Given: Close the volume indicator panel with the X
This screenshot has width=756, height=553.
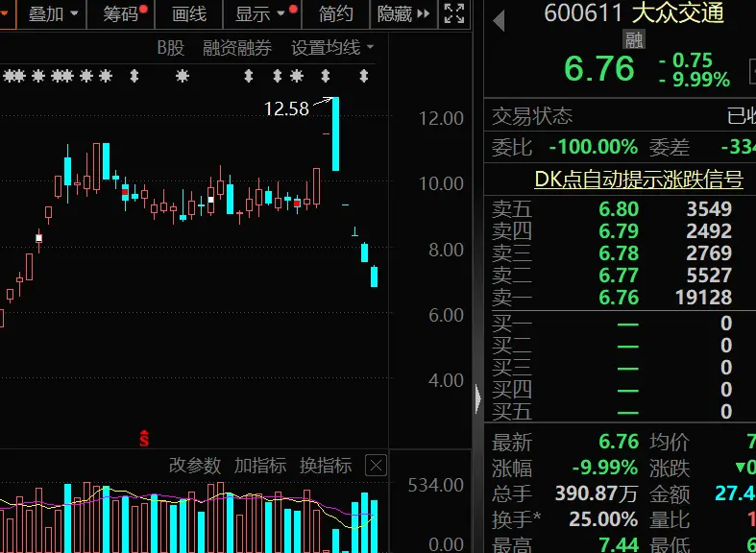Looking at the screenshot, I should click(376, 466).
